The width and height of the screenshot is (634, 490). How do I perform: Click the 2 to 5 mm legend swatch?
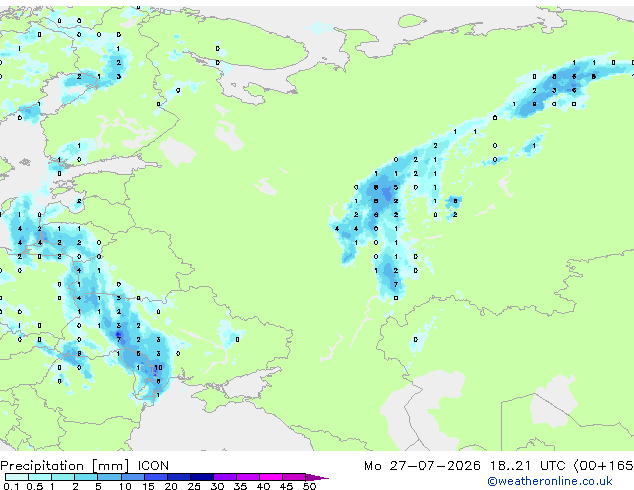[86, 477]
